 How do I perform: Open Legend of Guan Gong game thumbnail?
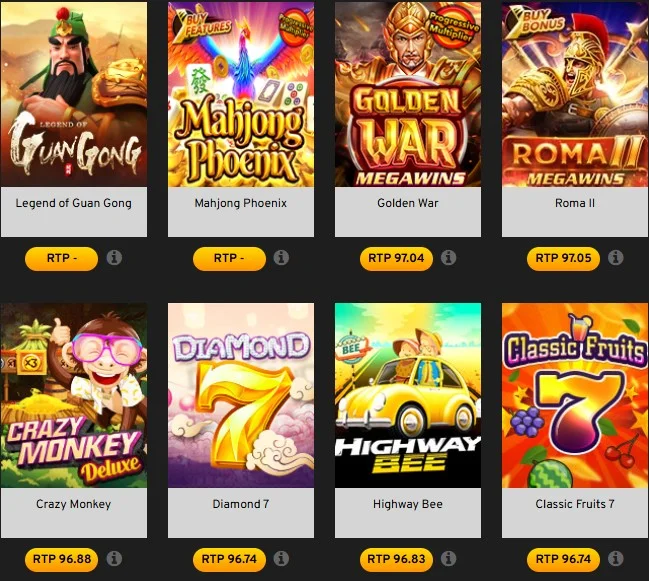[x=74, y=94]
